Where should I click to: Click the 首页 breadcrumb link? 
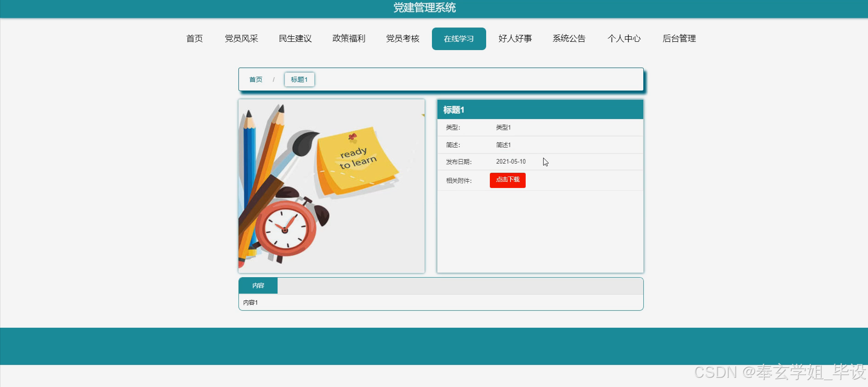point(255,80)
